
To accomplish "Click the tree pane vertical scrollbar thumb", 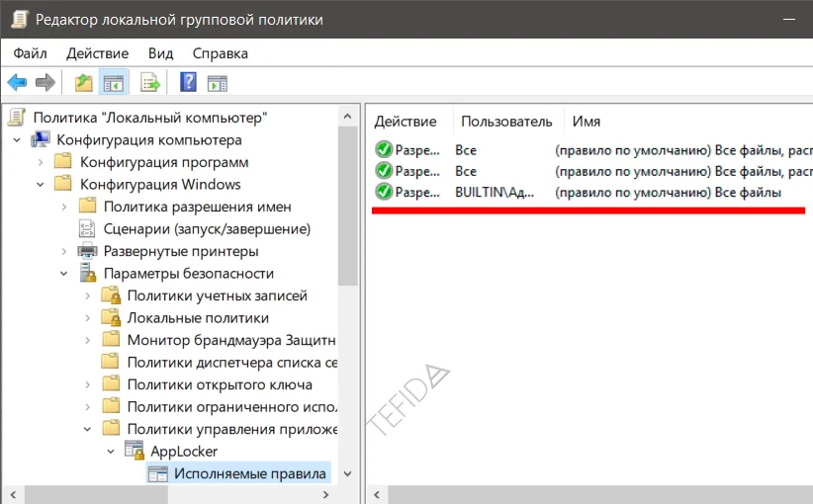I will pyautogui.click(x=346, y=198).
